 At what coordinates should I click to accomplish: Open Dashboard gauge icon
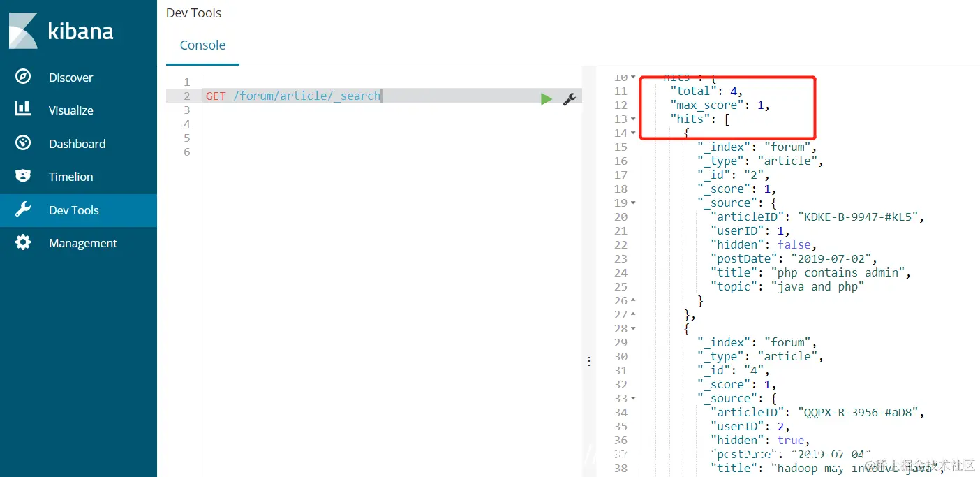[x=23, y=143]
